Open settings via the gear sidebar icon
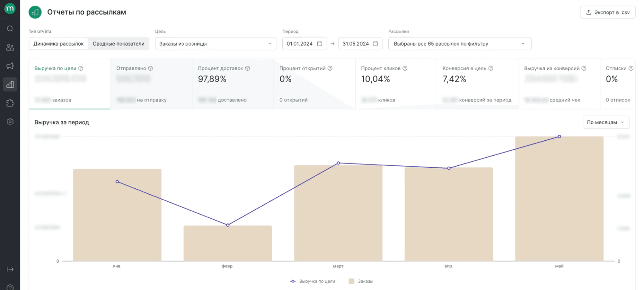Screen dimensions: 644x290 (10, 122)
